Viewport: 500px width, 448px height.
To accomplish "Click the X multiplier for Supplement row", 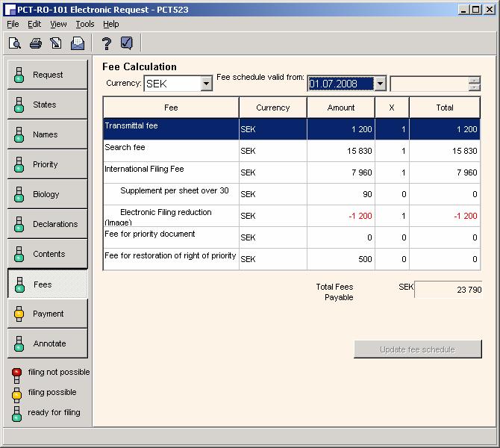I will [392, 194].
